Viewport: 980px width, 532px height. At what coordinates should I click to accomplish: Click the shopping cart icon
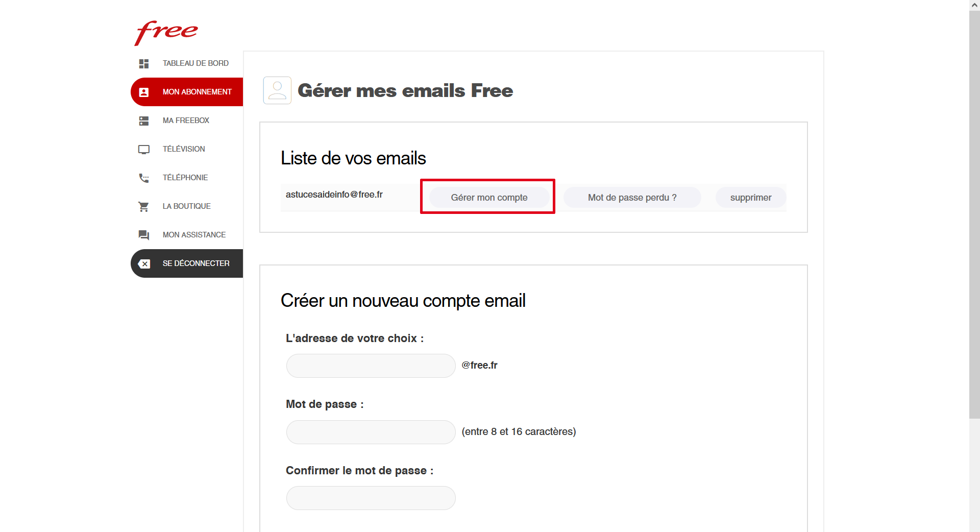pyautogui.click(x=144, y=206)
